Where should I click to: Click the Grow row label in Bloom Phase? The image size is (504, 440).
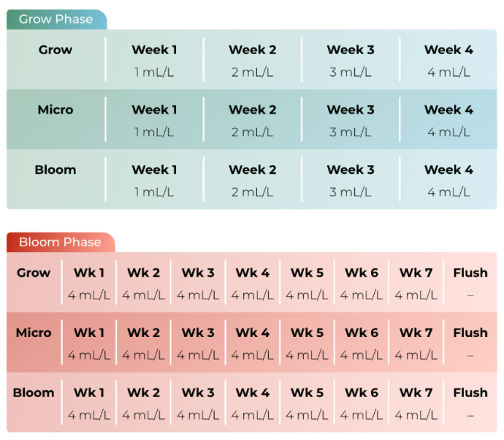[x=34, y=273]
